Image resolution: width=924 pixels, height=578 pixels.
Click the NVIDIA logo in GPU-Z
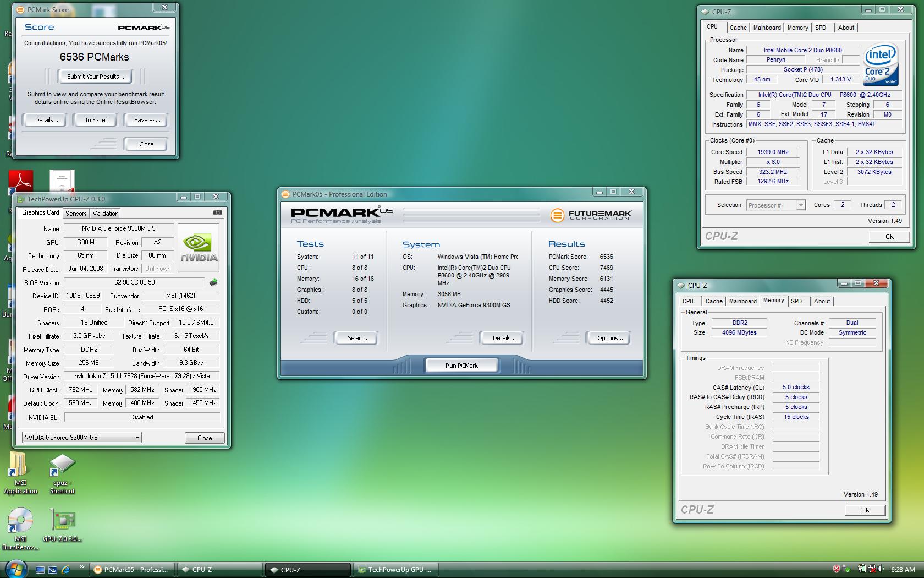pos(199,248)
